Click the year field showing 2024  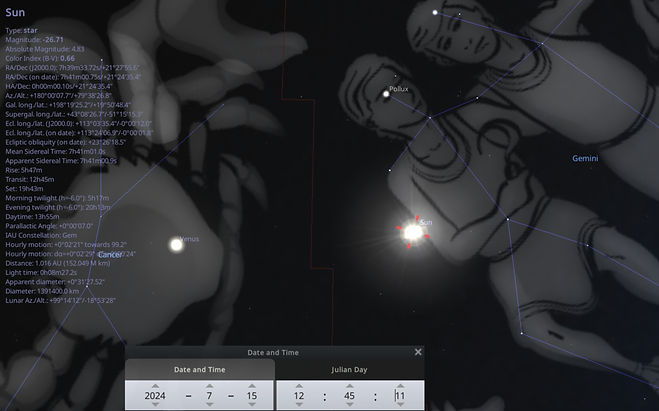coord(155,395)
